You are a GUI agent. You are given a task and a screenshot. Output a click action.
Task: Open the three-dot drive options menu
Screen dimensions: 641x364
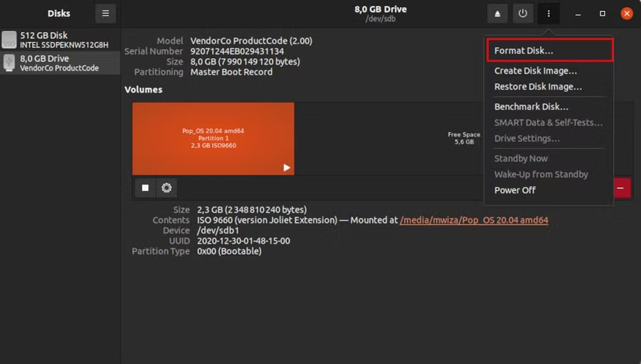tap(549, 13)
